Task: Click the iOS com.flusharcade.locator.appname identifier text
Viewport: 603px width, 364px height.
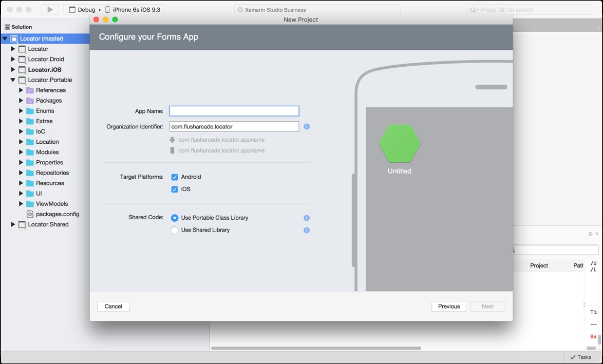Action: (221, 150)
